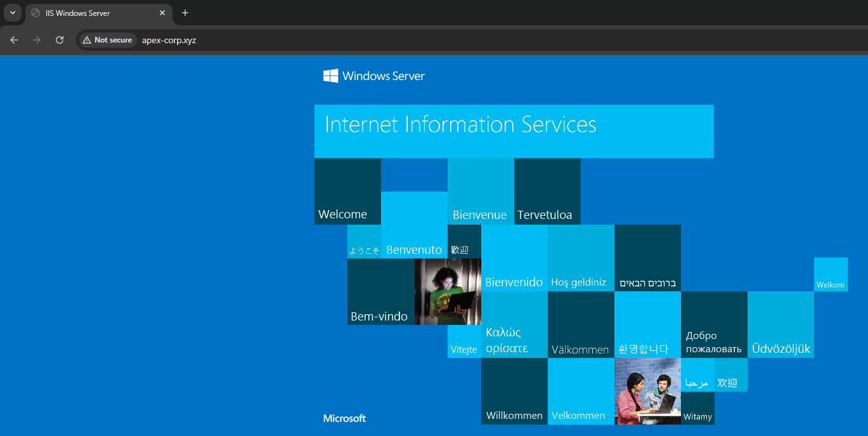868x436 pixels.
Task: Click the Windows Server logo
Action: pos(374,76)
